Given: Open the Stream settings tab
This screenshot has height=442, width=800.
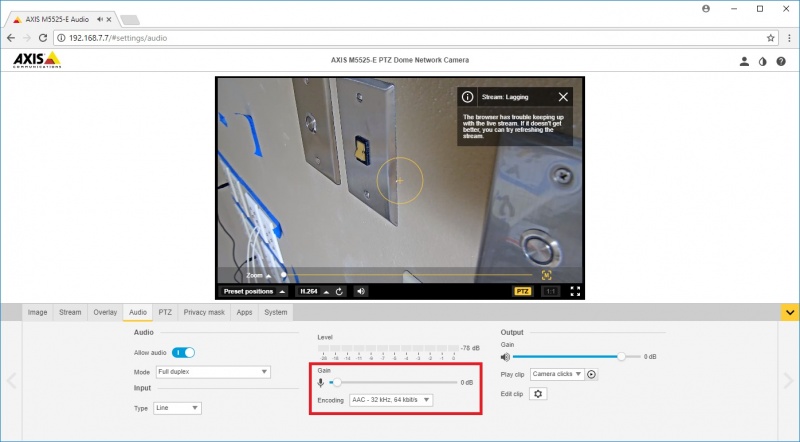Looking at the screenshot, I should 70,312.
